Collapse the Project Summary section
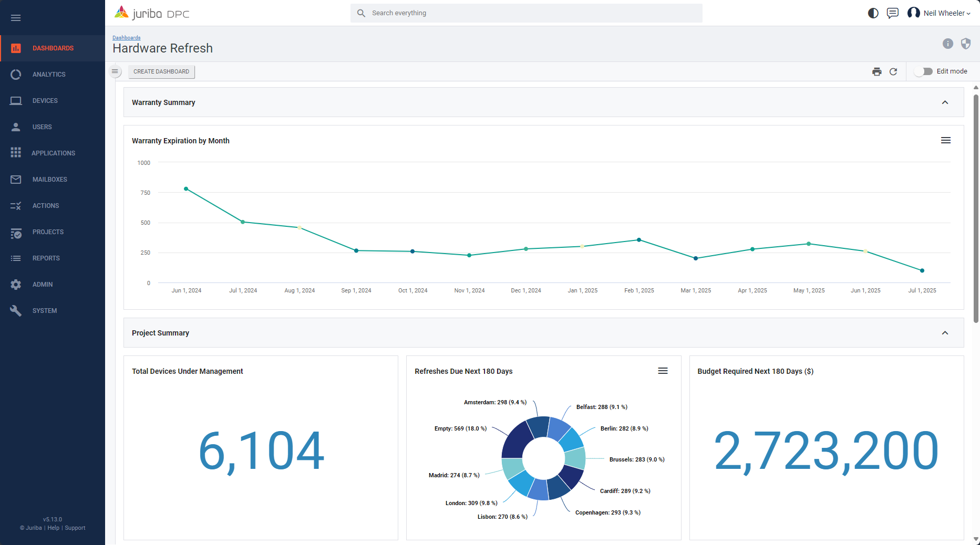The height and width of the screenshot is (545, 980). [x=945, y=333]
